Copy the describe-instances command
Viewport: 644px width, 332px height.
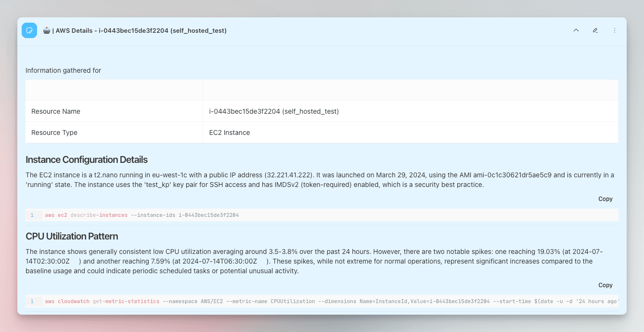click(605, 199)
